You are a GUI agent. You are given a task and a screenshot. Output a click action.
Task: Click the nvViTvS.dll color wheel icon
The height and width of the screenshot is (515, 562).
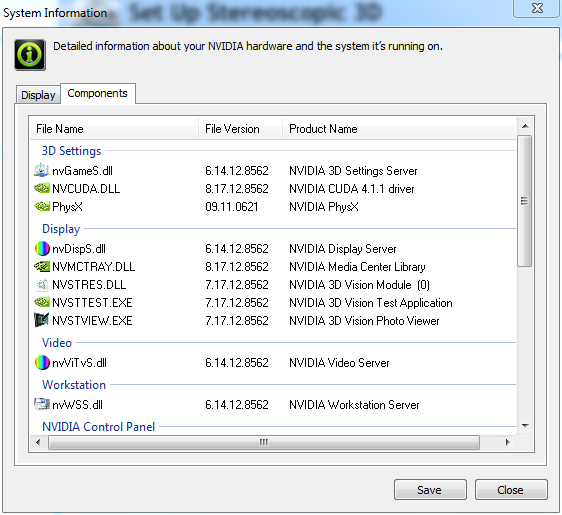pos(42,362)
